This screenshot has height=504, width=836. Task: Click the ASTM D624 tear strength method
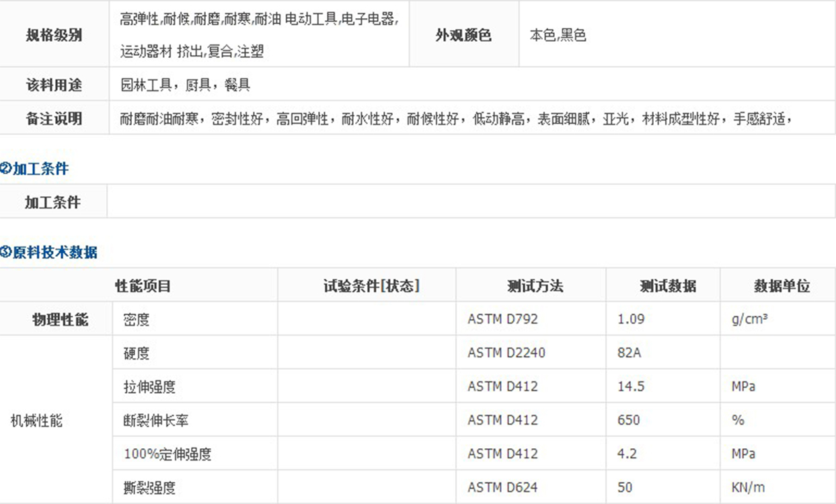coord(502,488)
